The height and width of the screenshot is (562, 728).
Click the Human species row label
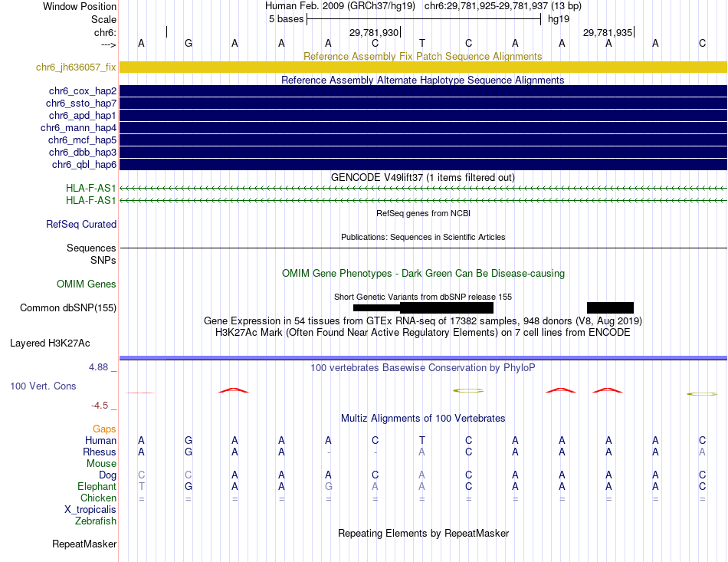(x=100, y=440)
